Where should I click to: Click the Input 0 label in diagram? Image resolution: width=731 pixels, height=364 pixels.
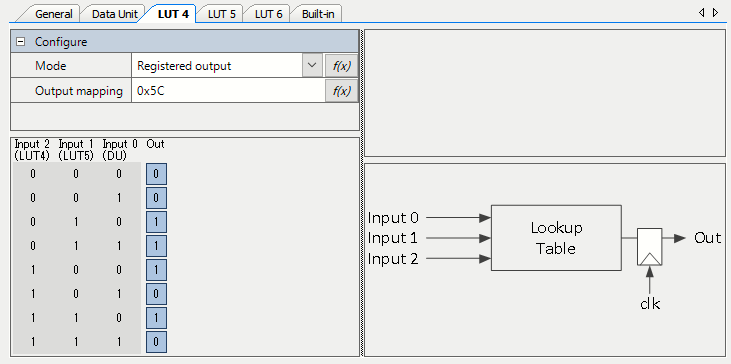393,218
